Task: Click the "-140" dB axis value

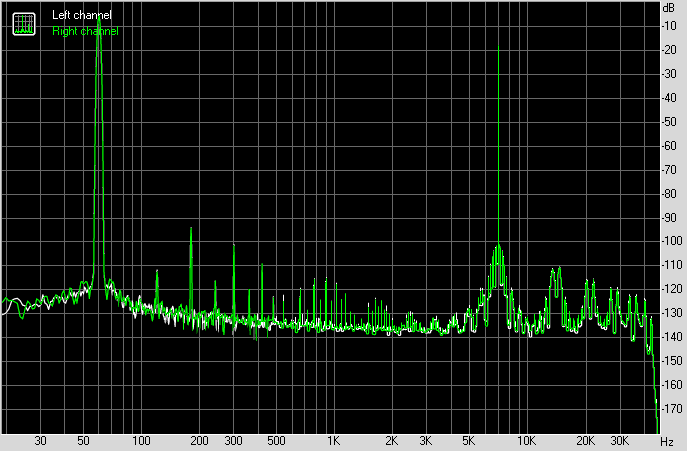Action: (x=672, y=337)
